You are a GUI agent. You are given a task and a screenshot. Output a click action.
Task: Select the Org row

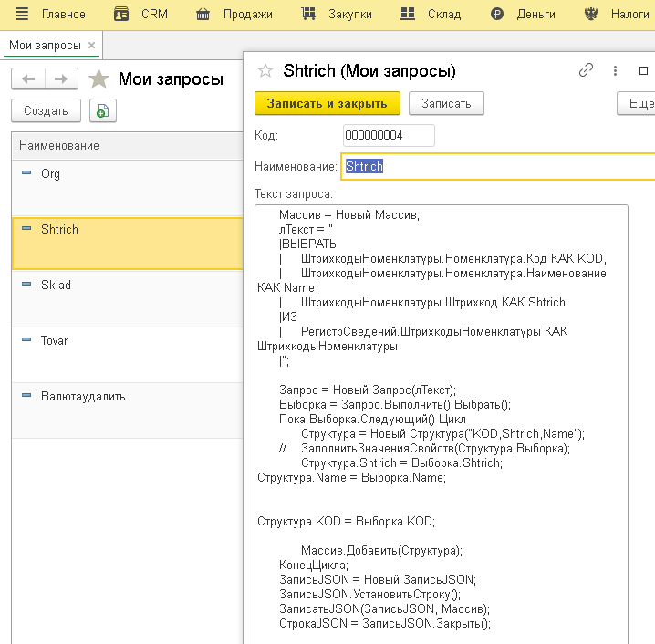(x=128, y=188)
